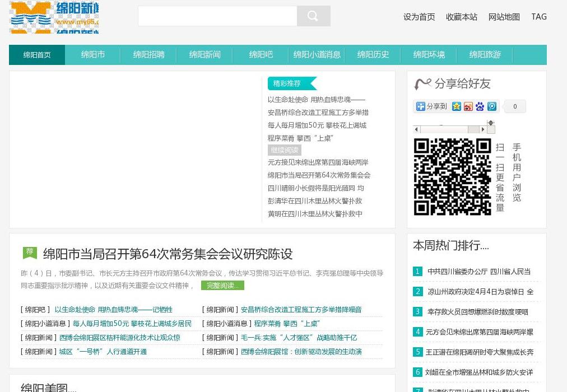Click the 绵阳美图 section heading
This screenshot has height=392, width=567.
point(48,388)
